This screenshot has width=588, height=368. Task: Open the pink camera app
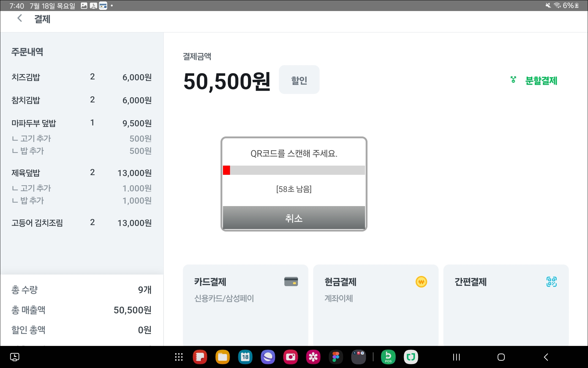291,357
